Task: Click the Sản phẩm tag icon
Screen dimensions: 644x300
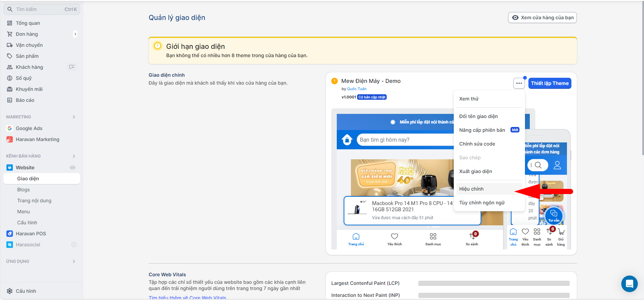Action: point(10,56)
